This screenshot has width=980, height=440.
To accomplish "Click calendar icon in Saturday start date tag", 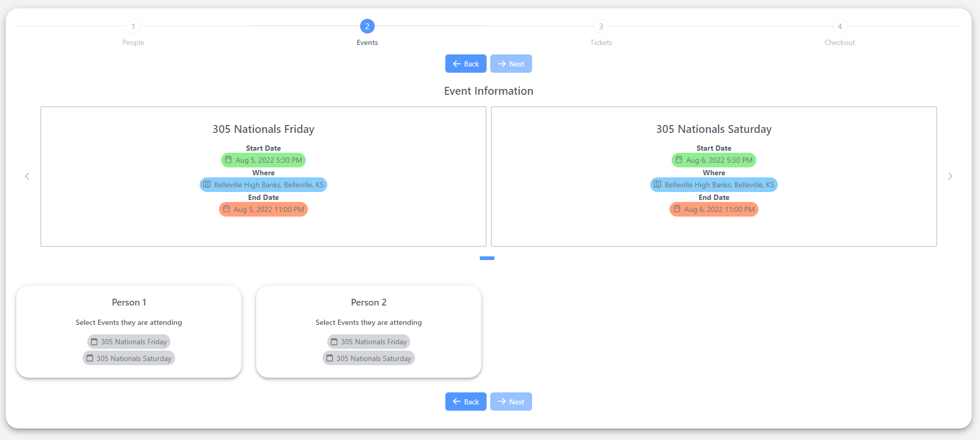I will click(x=679, y=160).
